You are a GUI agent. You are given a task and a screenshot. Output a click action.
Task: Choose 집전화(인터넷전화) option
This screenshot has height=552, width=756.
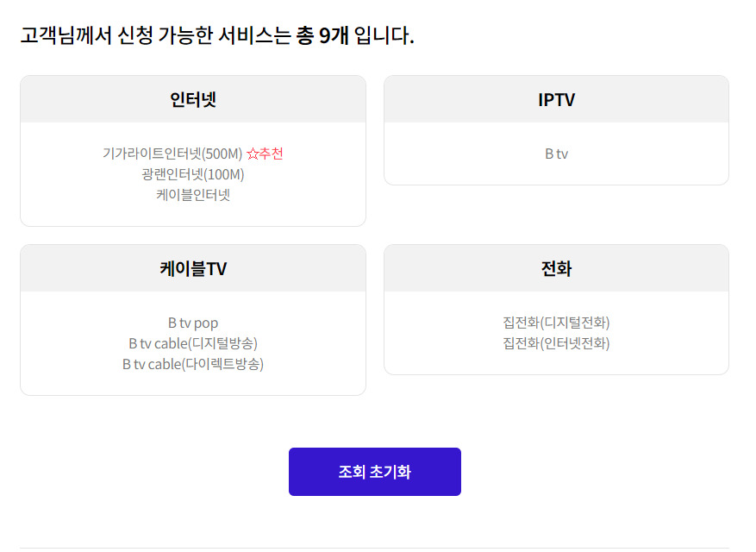[556, 343]
